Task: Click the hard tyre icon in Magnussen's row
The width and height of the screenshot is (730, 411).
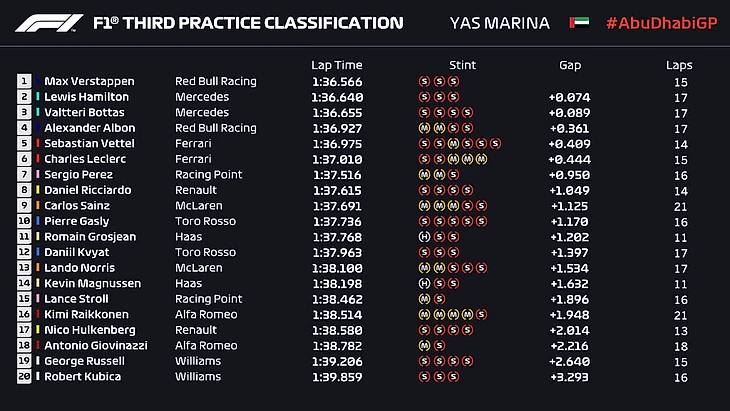Action: tap(424, 284)
